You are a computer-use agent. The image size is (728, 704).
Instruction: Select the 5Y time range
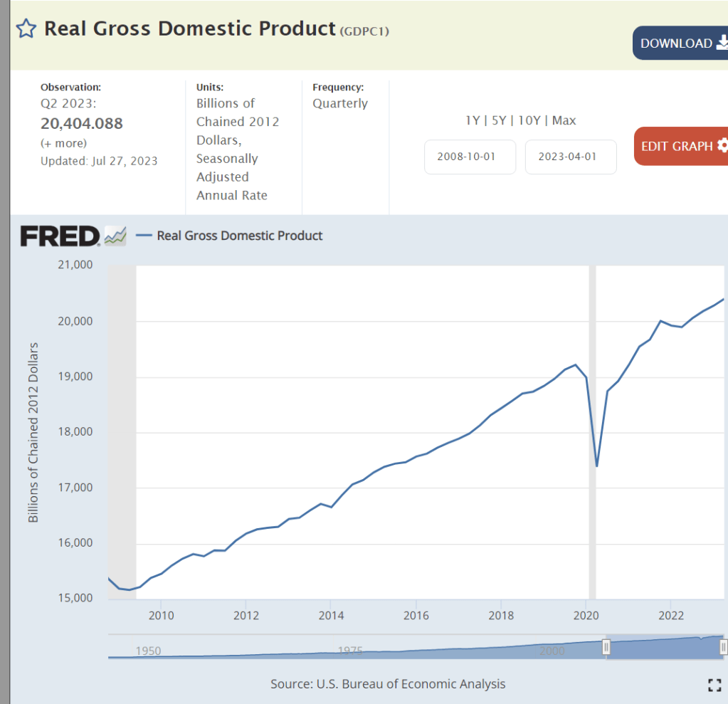(x=500, y=120)
